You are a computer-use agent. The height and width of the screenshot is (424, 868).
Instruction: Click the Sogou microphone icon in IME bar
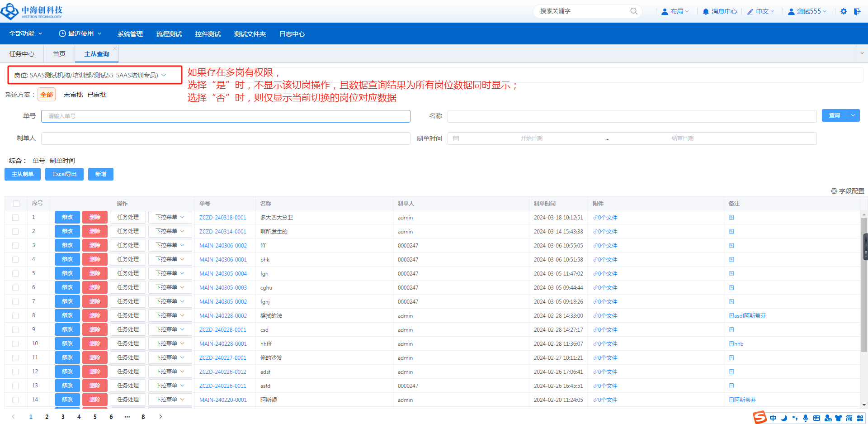[x=805, y=418]
